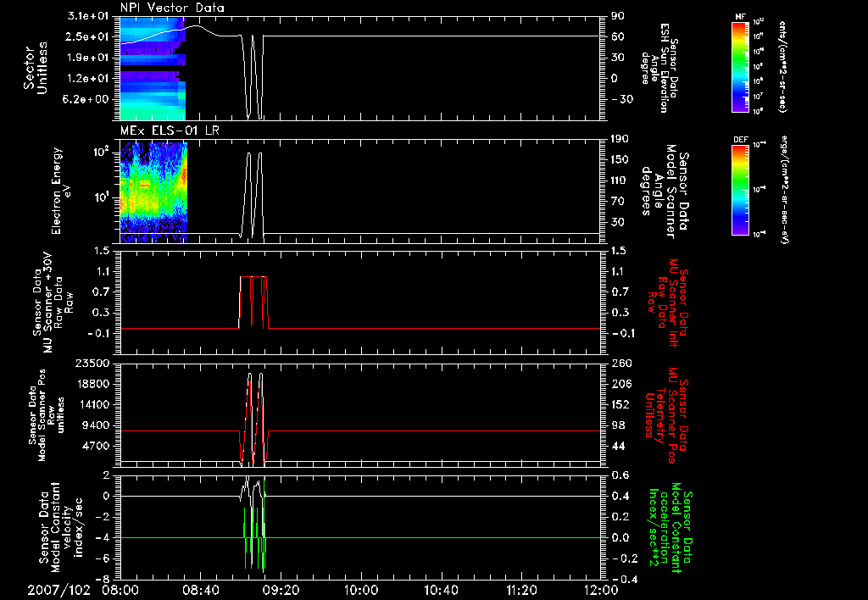Click the red MU Scanner Inh axis label

click(668, 303)
